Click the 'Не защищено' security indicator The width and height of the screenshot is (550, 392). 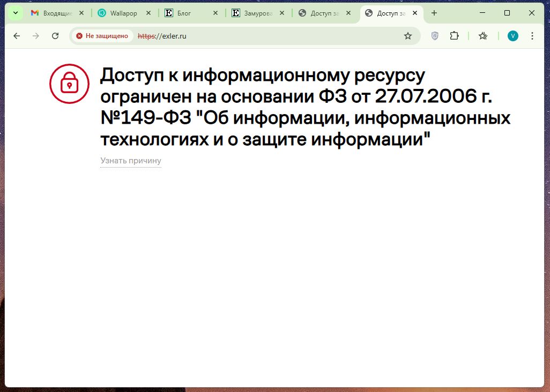coord(102,36)
